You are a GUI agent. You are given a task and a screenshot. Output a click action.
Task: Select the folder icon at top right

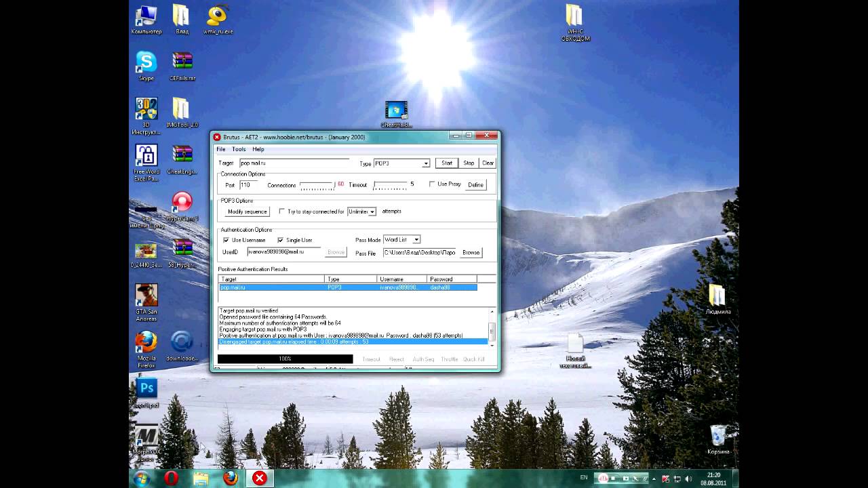pyautogui.click(x=574, y=22)
